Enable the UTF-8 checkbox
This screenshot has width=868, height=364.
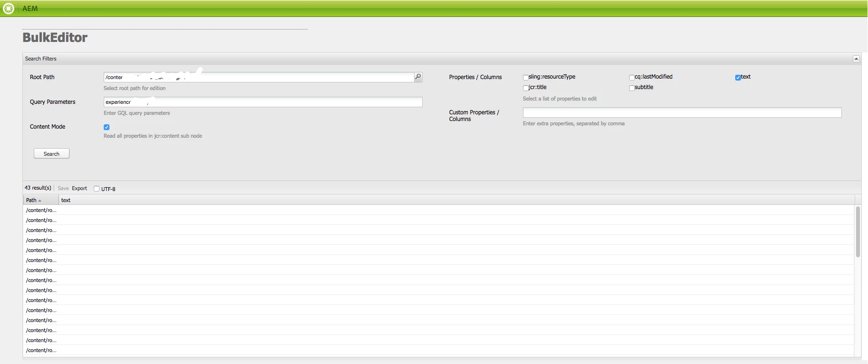pos(97,189)
